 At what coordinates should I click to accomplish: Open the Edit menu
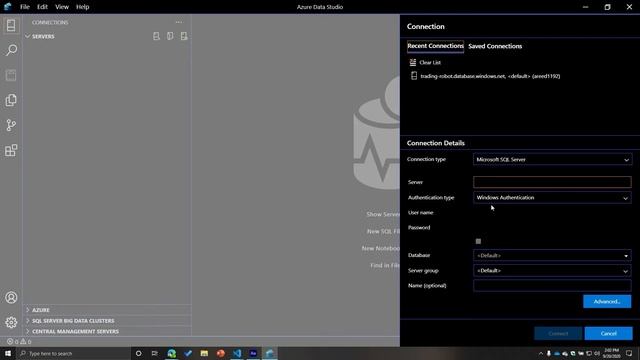coord(42,7)
